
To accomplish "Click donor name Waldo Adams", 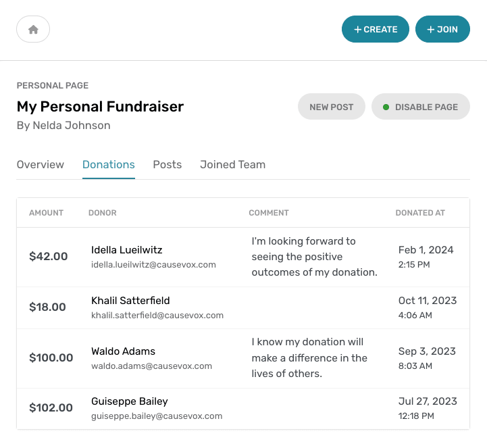I will coord(124,351).
